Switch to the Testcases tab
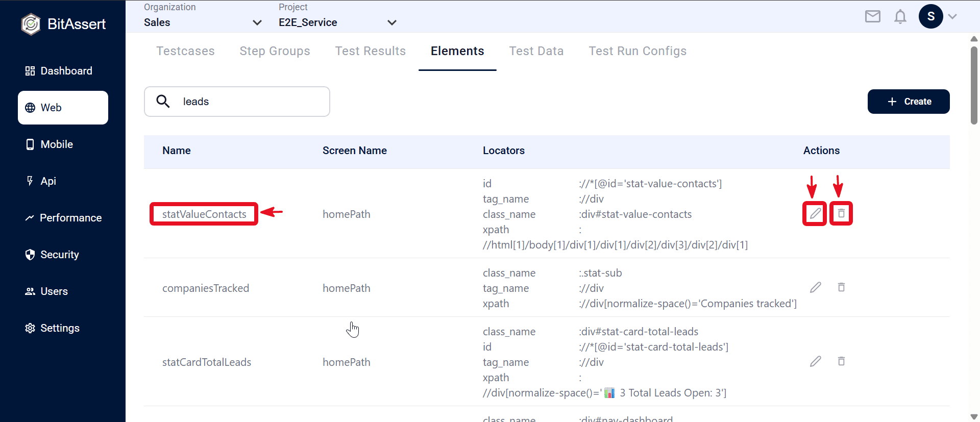The height and width of the screenshot is (422, 980). pyautogui.click(x=185, y=51)
